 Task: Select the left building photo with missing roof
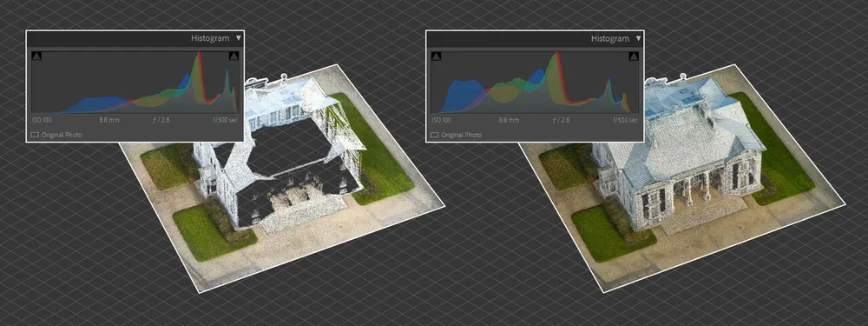click(282, 177)
